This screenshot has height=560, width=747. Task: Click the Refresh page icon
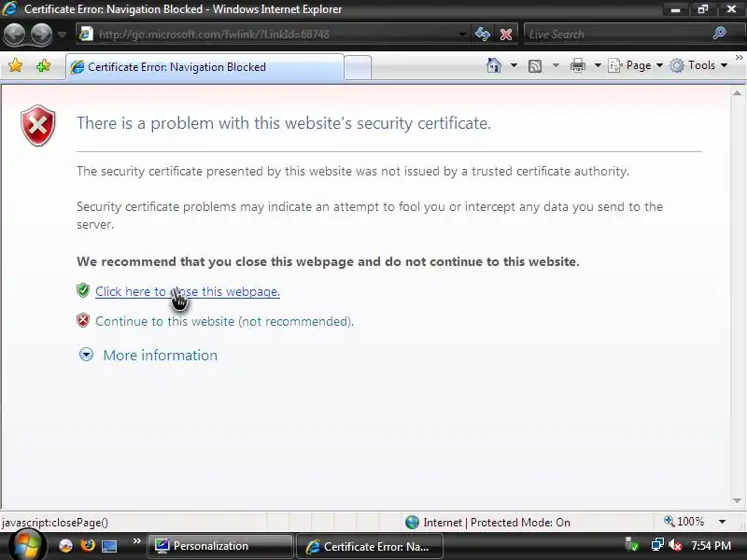tap(483, 35)
